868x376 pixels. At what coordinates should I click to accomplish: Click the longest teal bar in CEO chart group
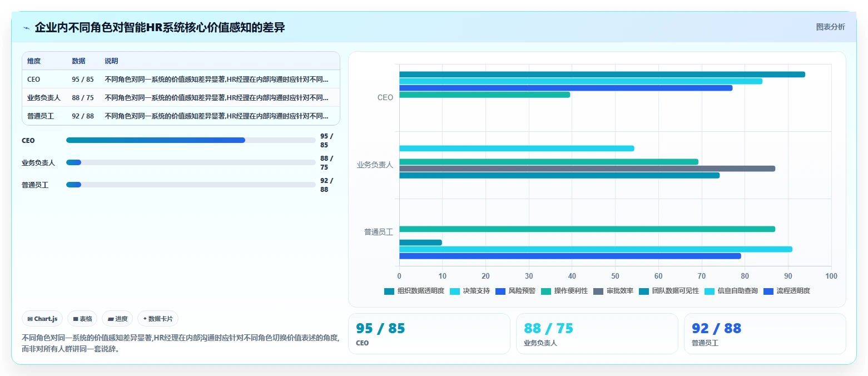pos(602,75)
